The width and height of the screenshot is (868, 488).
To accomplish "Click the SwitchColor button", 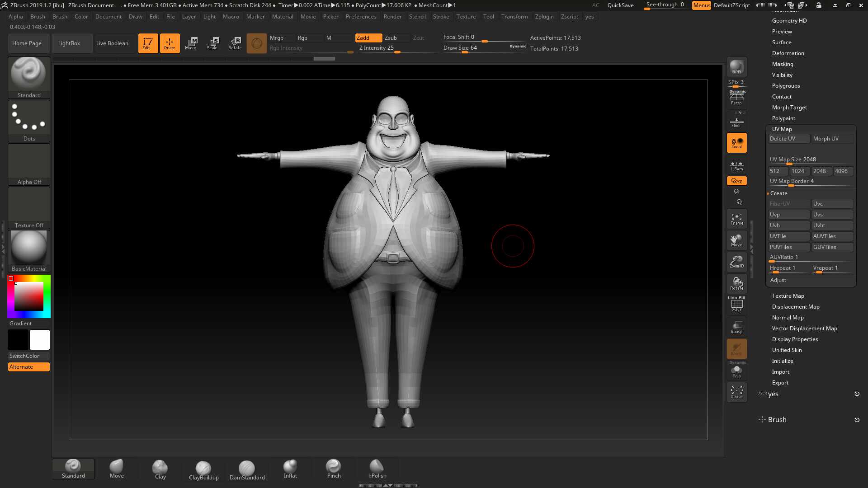I will click(x=29, y=356).
